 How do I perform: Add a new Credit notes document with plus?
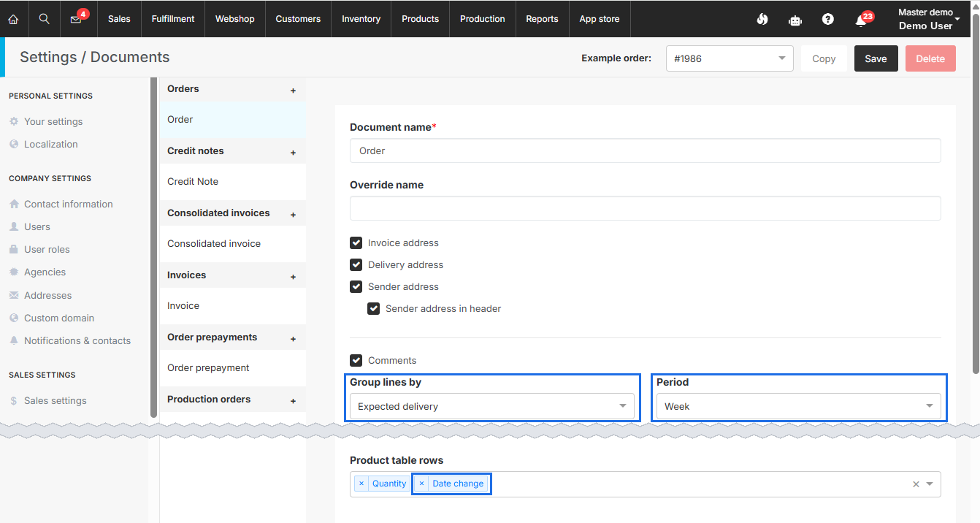tap(293, 153)
